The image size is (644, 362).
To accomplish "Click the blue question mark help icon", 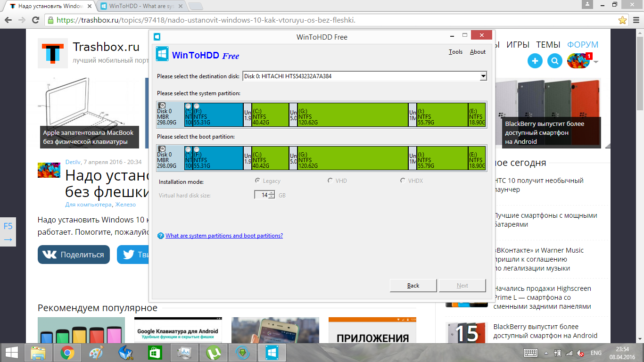I will (161, 236).
